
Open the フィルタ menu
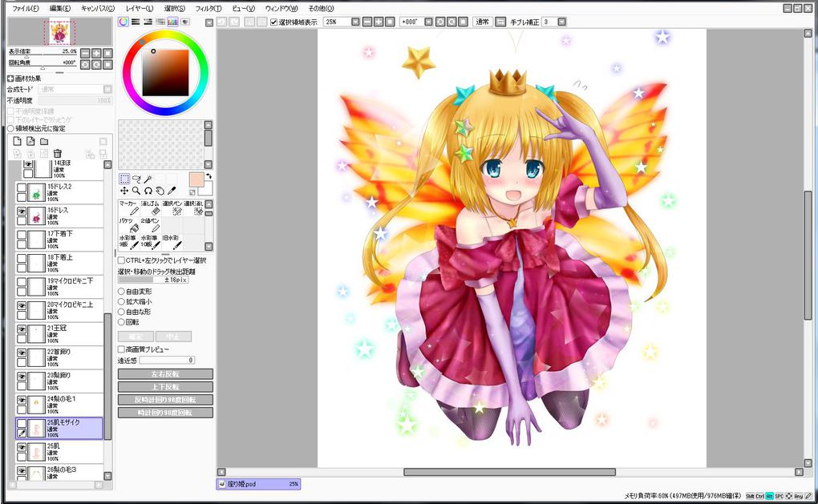[209, 8]
